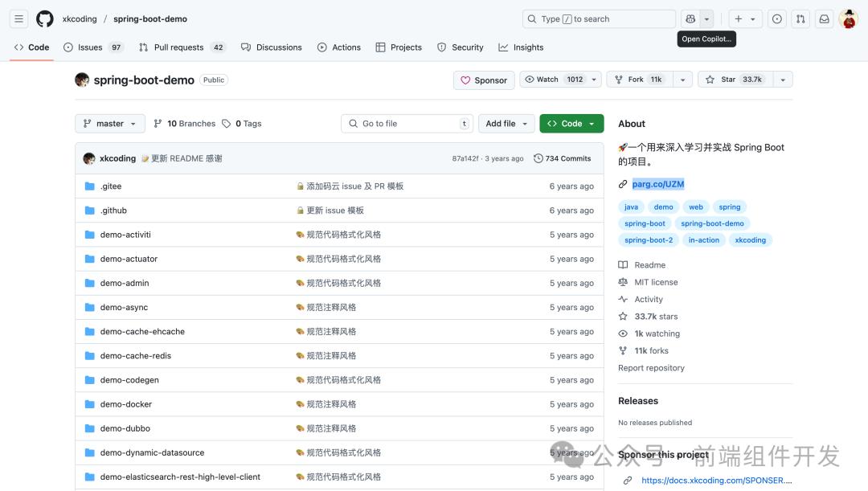Open the Add file dropdown

tap(506, 124)
